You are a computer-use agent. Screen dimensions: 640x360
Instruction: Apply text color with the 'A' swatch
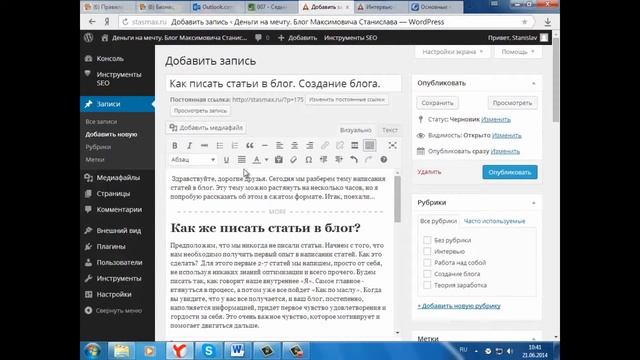(x=256, y=160)
